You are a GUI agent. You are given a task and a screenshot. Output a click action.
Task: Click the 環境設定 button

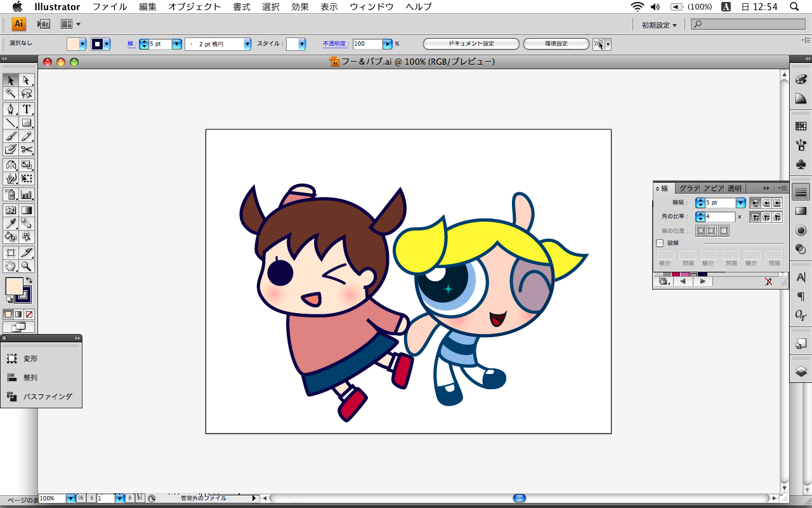pyautogui.click(x=556, y=44)
